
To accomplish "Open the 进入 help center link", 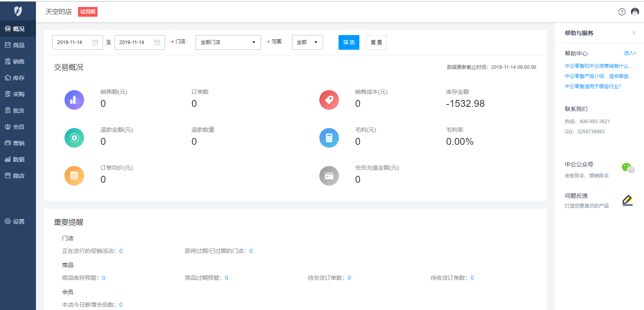I will pos(630,53).
